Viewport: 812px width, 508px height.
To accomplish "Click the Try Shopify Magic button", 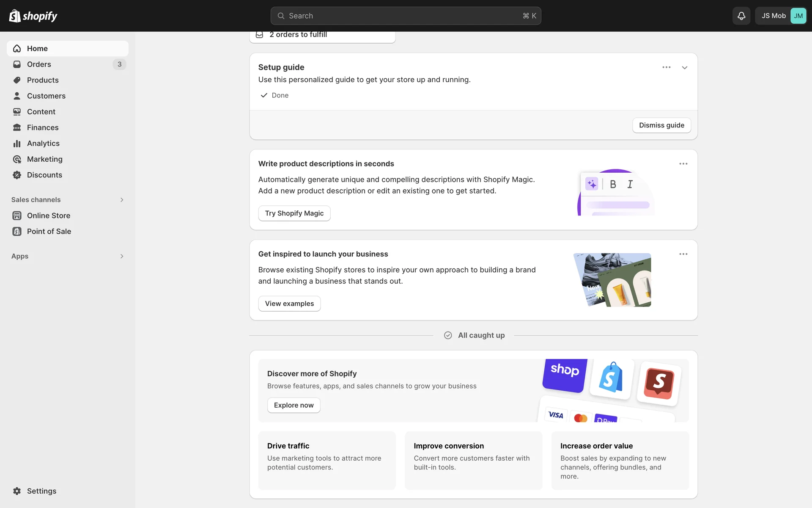I will [294, 213].
